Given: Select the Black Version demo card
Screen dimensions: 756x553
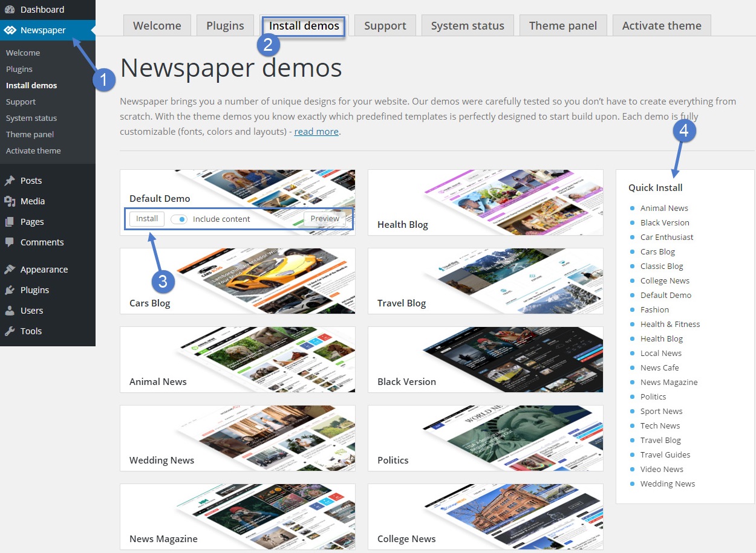Looking at the screenshot, I should coord(486,360).
